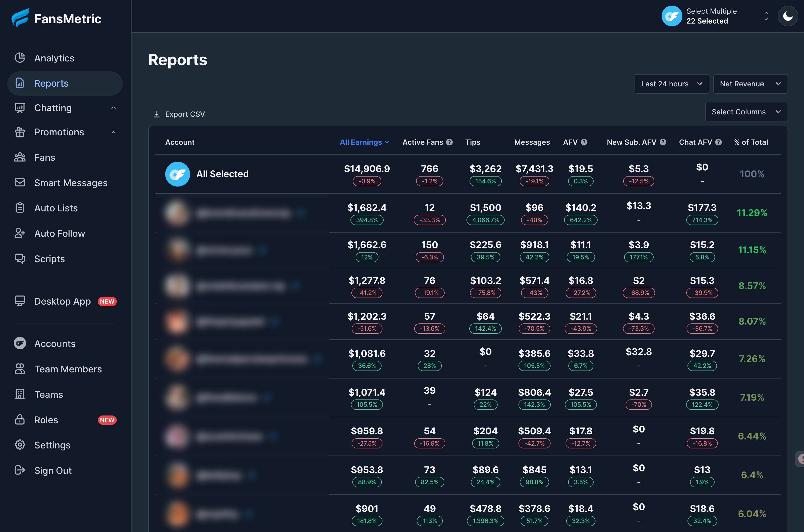804x532 pixels.
Task: Click the Desktop App monitor icon
Action: click(20, 301)
